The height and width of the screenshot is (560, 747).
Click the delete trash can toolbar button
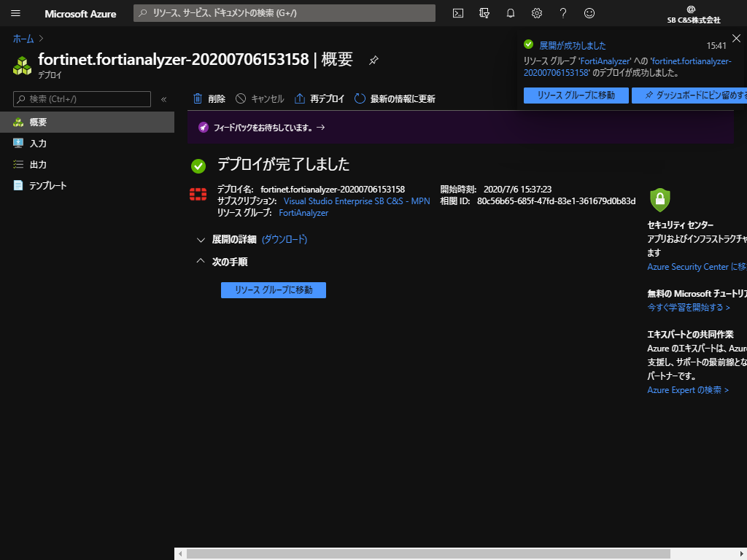point(209,98)
